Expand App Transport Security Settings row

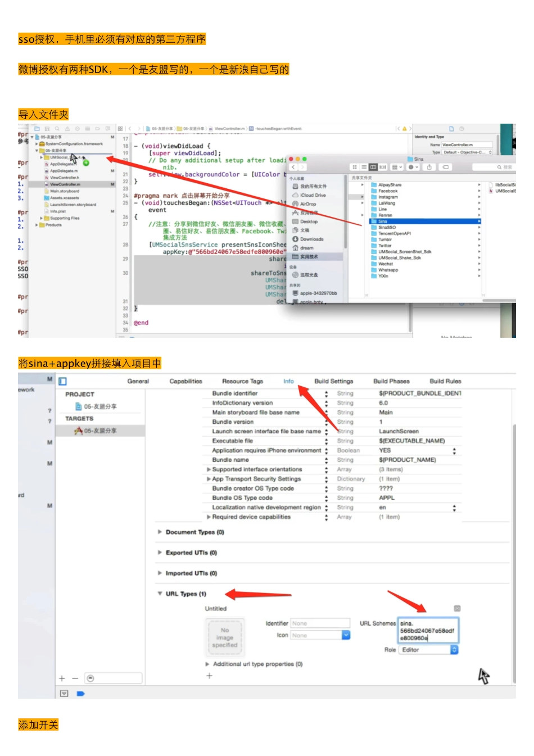pyautogui.click(x=209, y=479)
